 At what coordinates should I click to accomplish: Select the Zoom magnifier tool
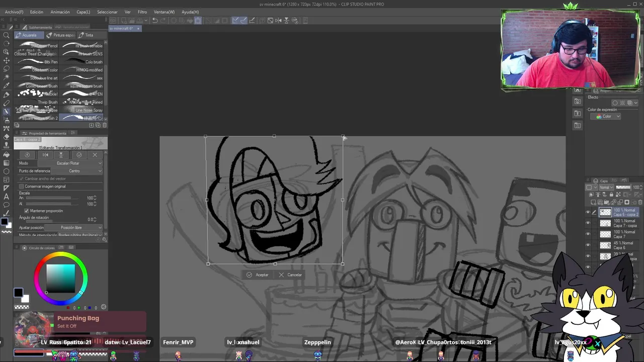coord(6,35)
